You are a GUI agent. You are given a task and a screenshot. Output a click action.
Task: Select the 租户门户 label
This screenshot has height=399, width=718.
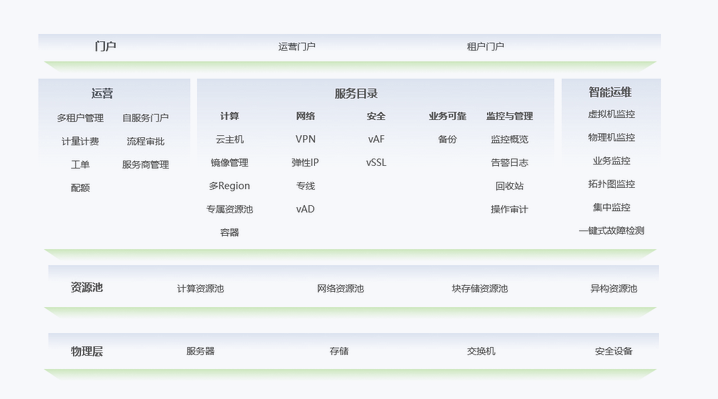(485, 46)
